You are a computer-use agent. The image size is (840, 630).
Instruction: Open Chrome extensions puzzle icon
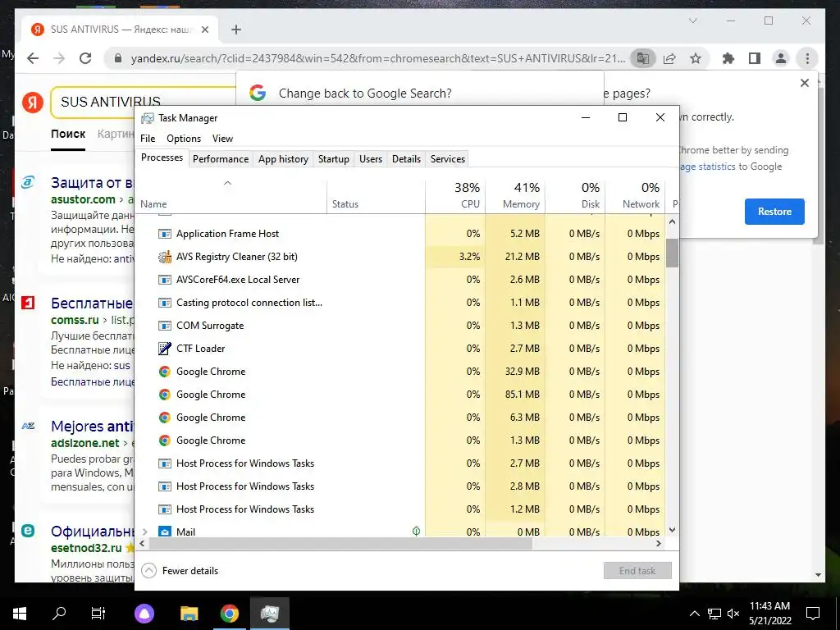[728, 58]
